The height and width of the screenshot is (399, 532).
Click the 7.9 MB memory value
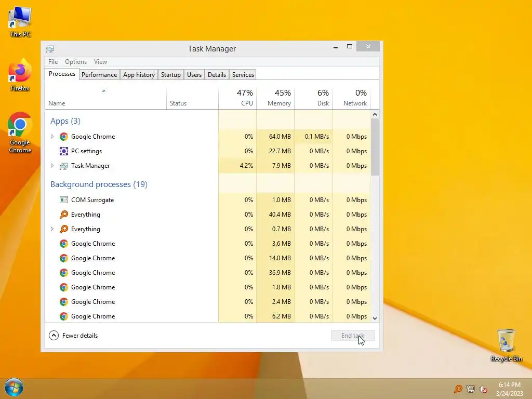[282, 166]
